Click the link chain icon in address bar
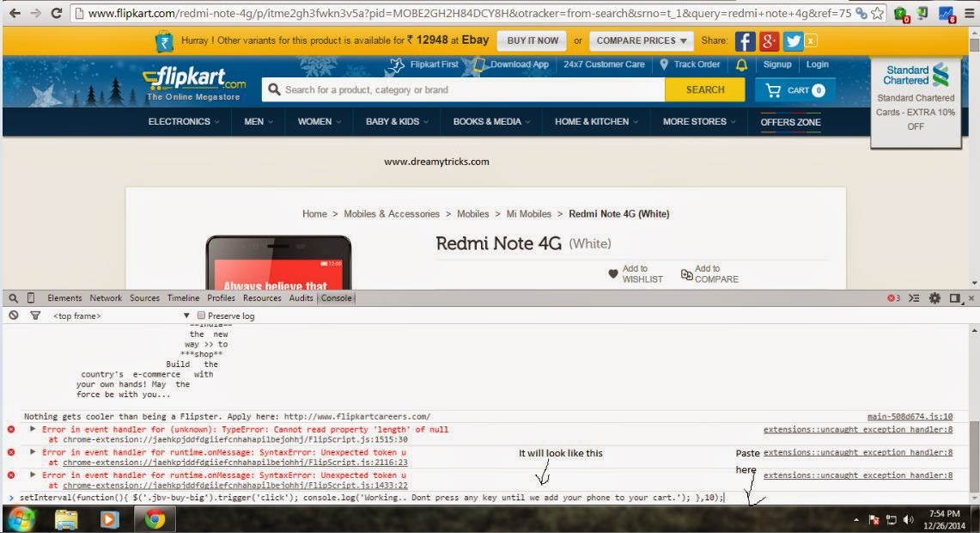Viewport: 980px width, 533px height. point(861,13)
